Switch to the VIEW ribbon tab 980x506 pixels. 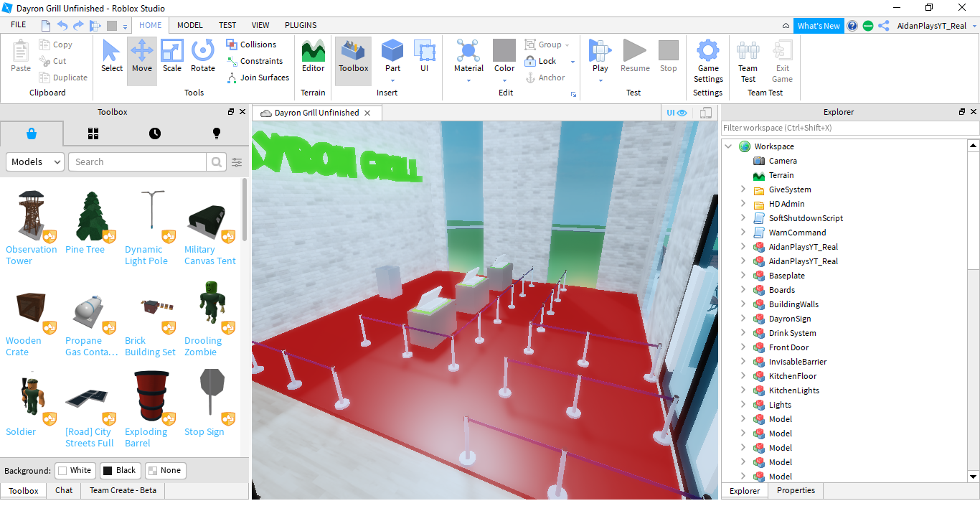[260, 25]
